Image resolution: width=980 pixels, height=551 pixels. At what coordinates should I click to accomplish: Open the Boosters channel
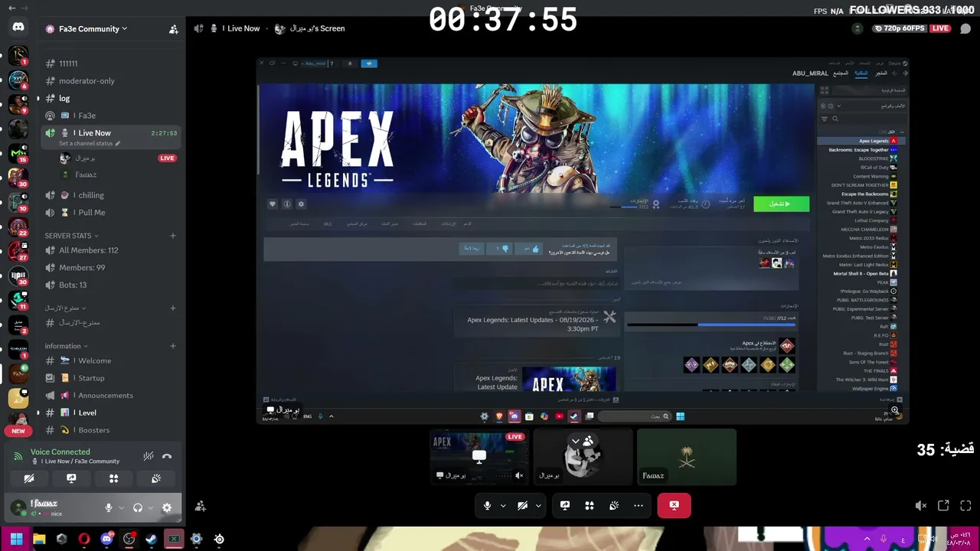(111, 430)
